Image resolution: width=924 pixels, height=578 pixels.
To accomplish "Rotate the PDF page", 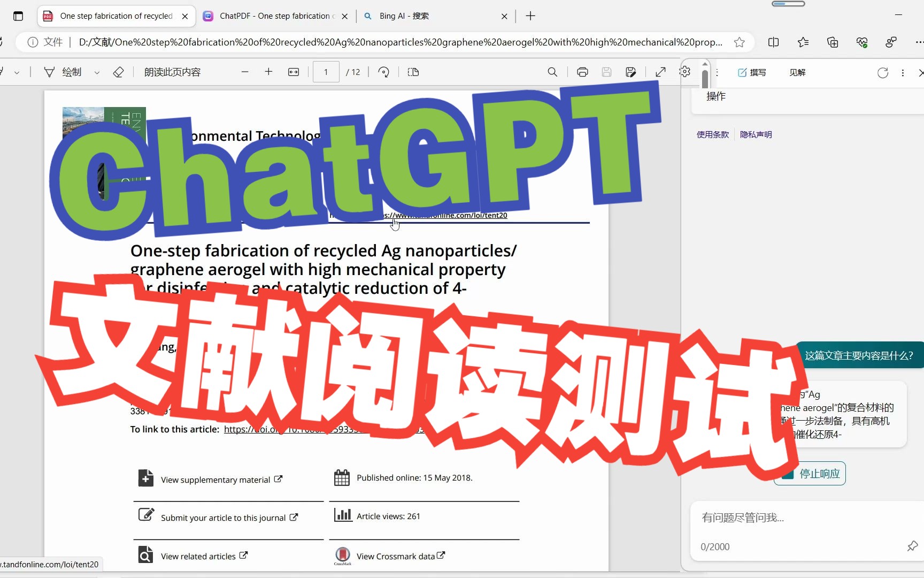I will 383,72.
